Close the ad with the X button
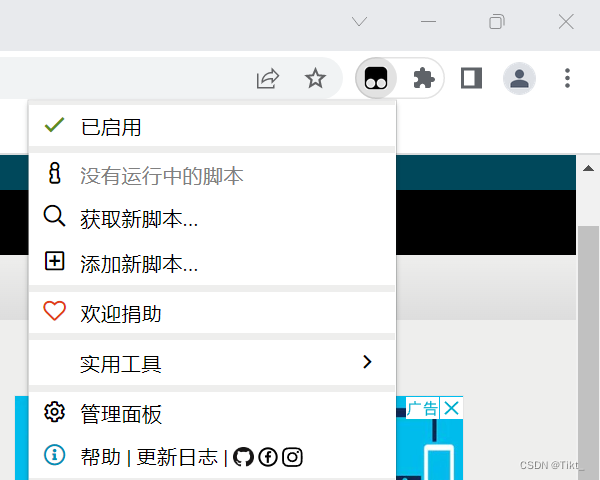The height and width of the screenshot is (480, 600). (452, 408)
